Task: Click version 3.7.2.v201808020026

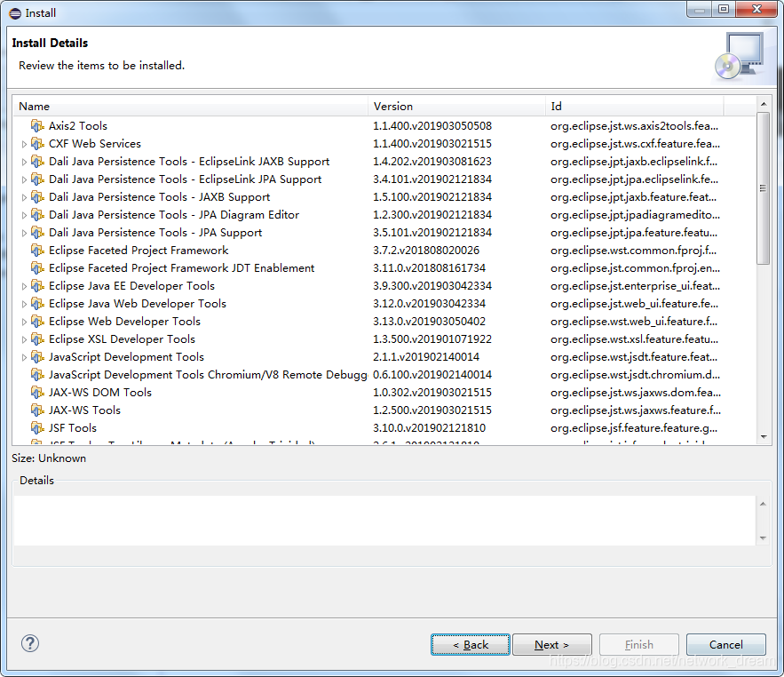Action: 426,251
